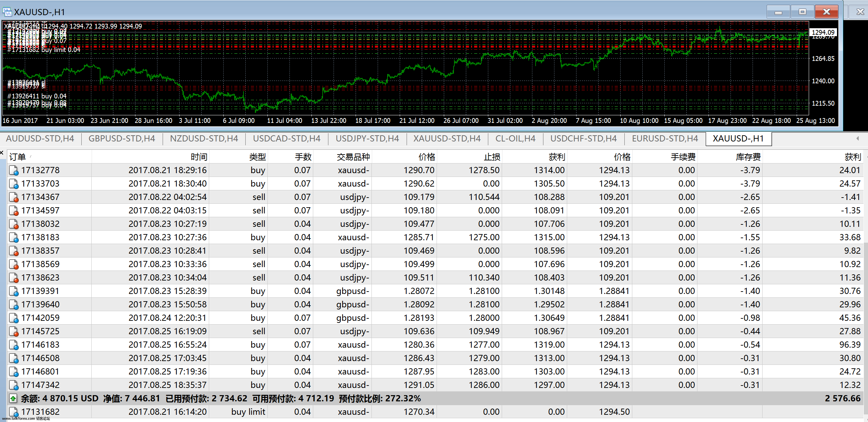The width and height of the screenshot is (868, 422).
Task: Select open time 2017.08.24 12:20:31
Action: (167, 318)
